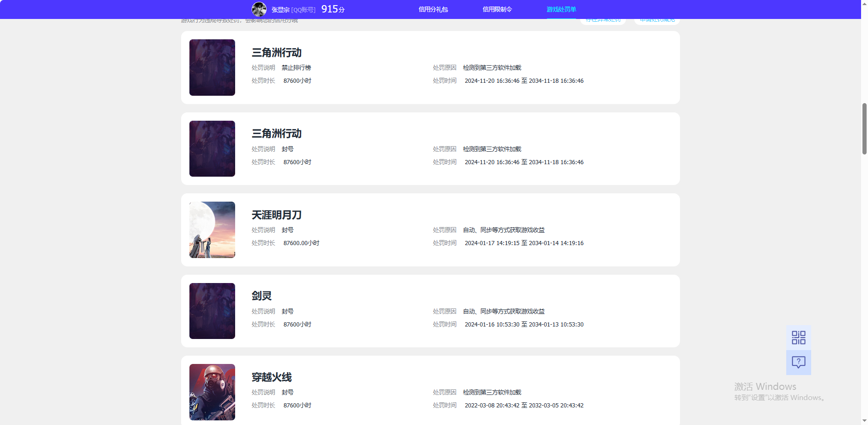Click 检测到第三方软件加载 reason in 穿越火线 card
The image size is (868, 425).
[x=492, y=392]
